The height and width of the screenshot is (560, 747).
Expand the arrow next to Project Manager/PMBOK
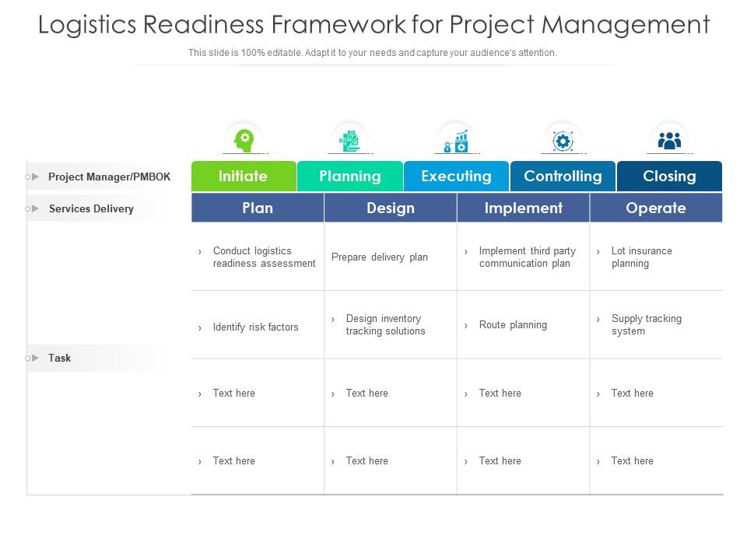click(37, 176)
